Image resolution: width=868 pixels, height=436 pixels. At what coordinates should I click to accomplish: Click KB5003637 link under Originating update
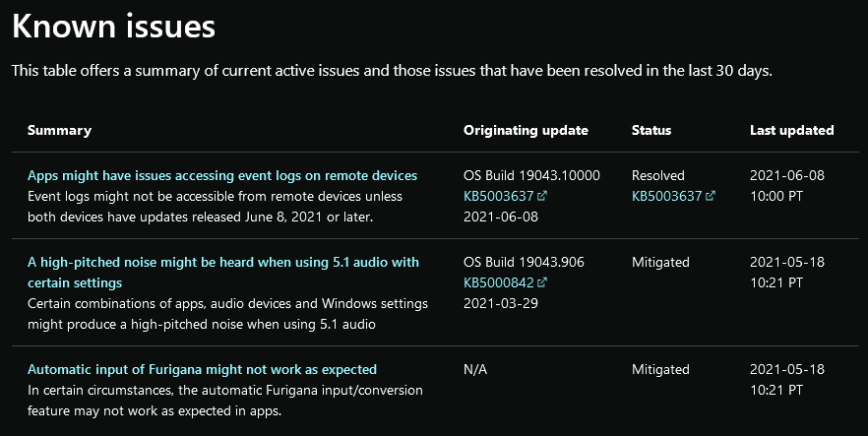[499, 196]
